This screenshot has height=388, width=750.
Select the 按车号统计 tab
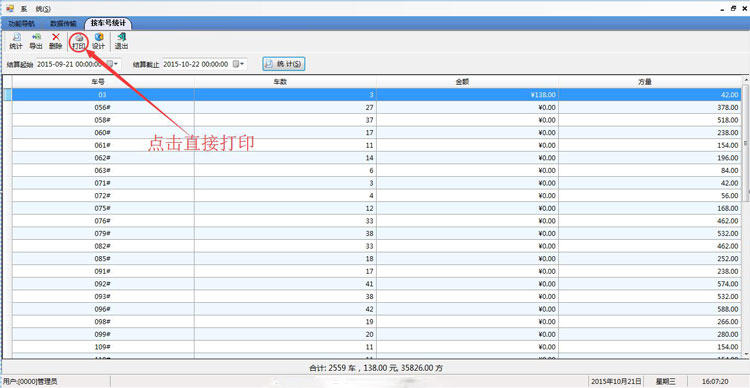tap(108, 23)
